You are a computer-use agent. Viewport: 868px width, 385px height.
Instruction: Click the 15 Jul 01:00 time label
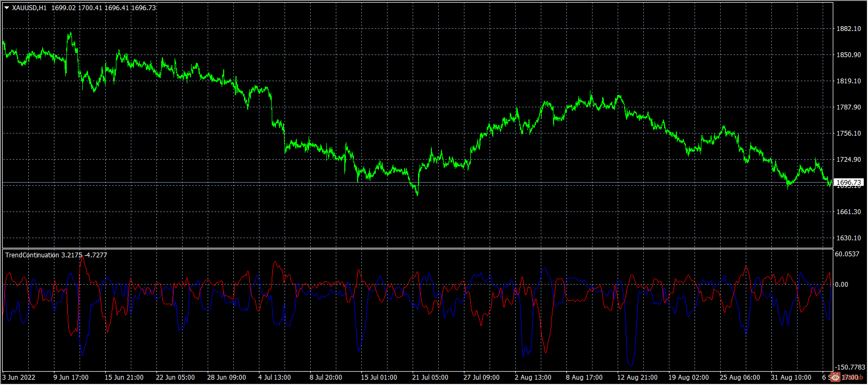(378, 378)
